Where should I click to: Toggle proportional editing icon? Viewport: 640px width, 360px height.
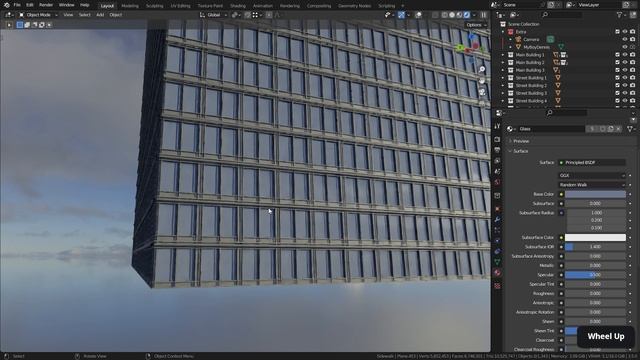269,15
